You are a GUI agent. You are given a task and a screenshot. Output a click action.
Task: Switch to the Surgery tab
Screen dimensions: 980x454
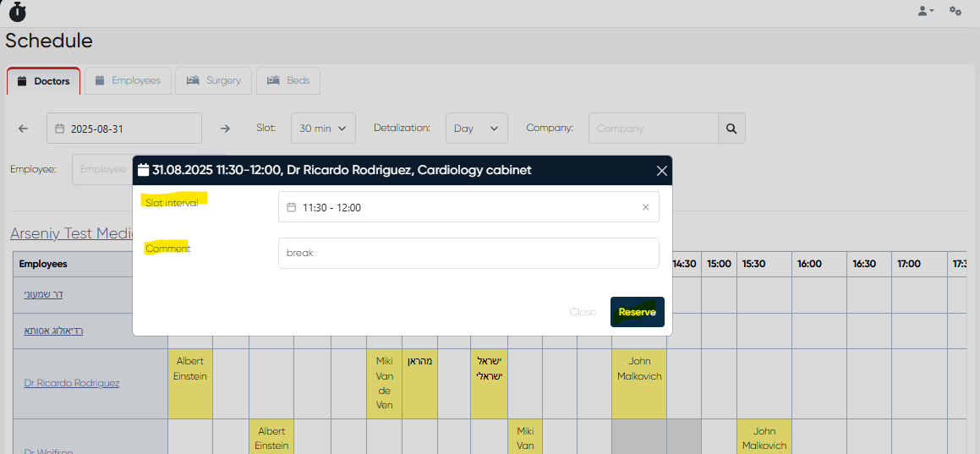click(214, 80)
